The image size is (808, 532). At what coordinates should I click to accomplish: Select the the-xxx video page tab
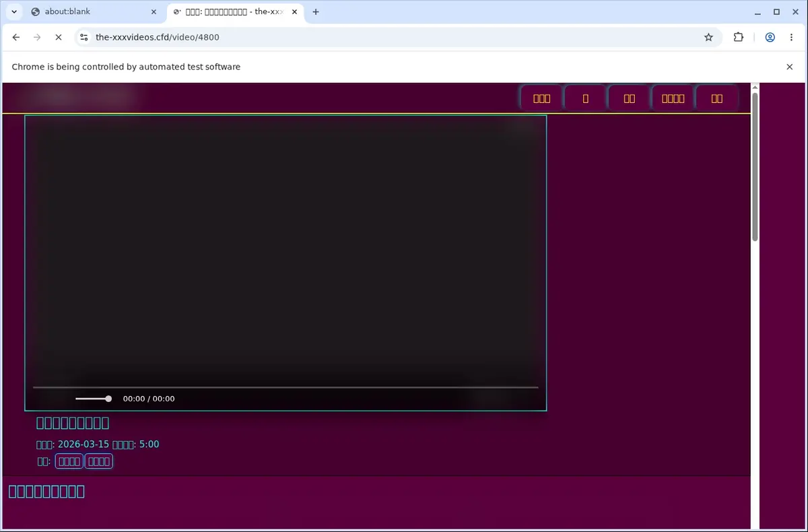236,11
